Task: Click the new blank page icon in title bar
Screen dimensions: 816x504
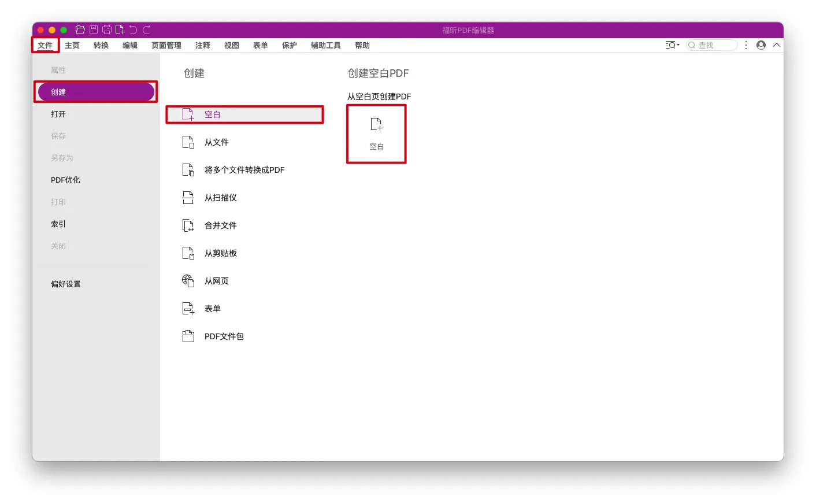Action: click(x=120, y=29)
